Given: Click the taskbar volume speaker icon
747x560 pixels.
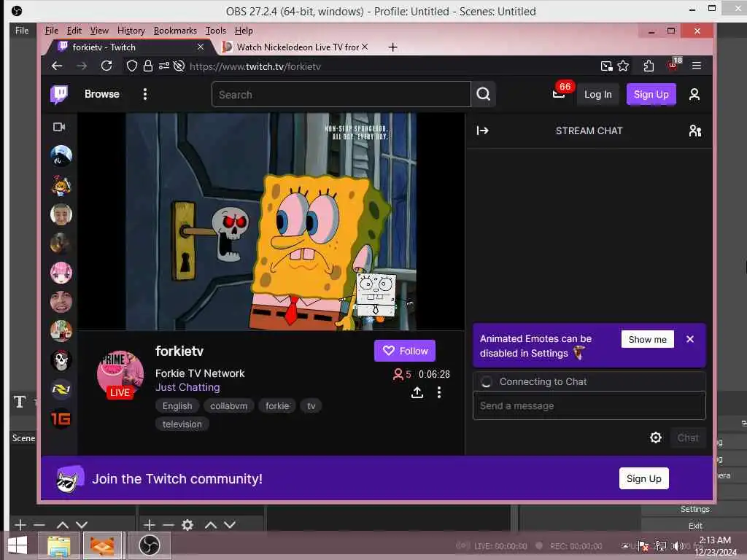Looking at the screenshot, I should point(678,545).
